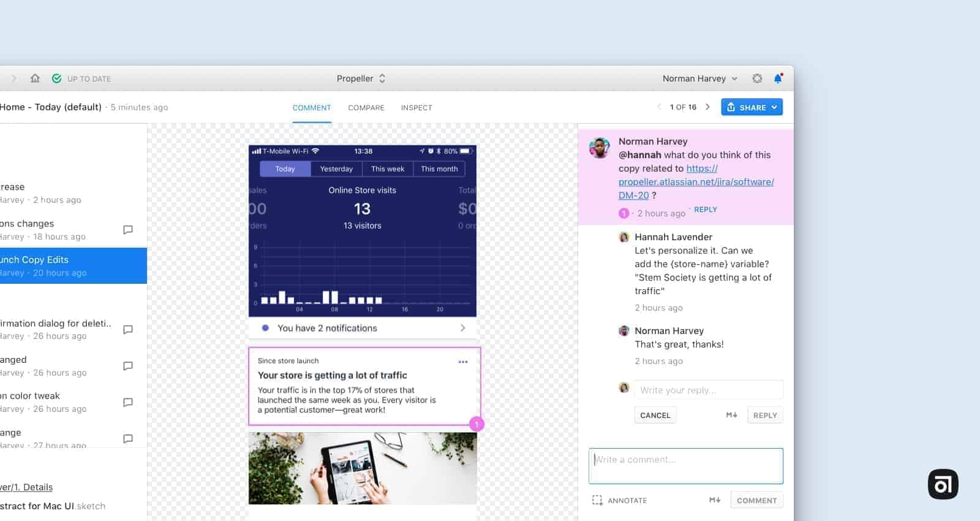Go to previous artboard of 16
Image resolution: width=980 pixels, height=521 pixels.
coord(659,107)
